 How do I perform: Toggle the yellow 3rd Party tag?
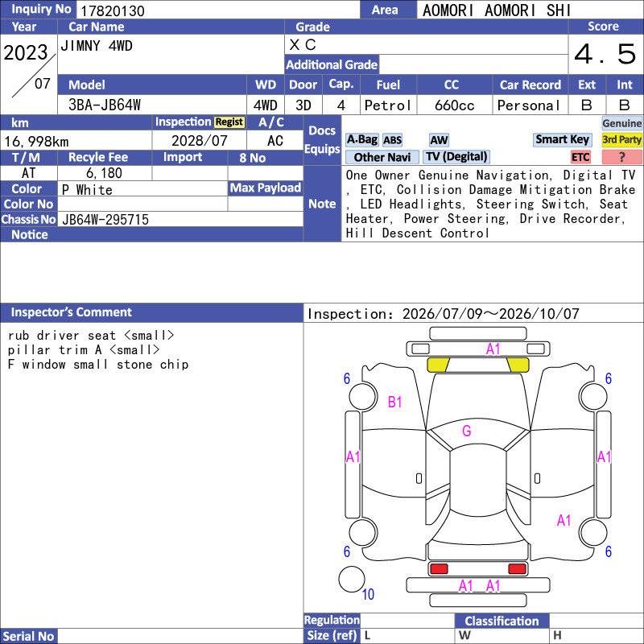(x=621, y=139)
